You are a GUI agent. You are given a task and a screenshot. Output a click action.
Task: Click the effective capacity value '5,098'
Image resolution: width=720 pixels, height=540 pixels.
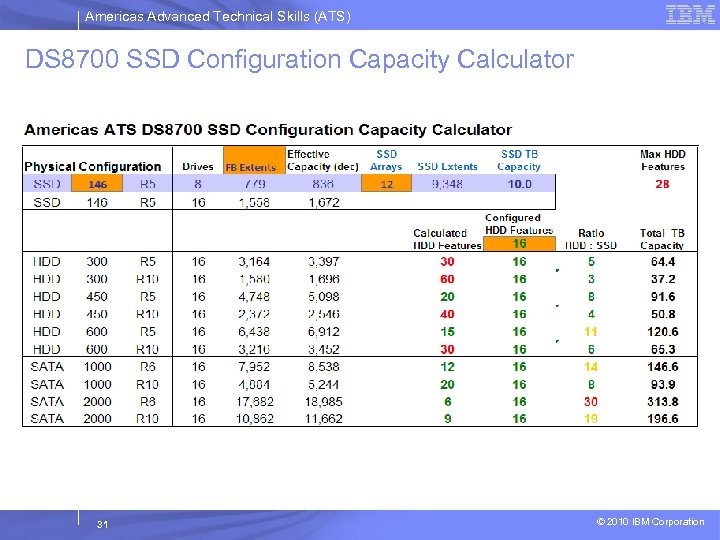[324, 297]
